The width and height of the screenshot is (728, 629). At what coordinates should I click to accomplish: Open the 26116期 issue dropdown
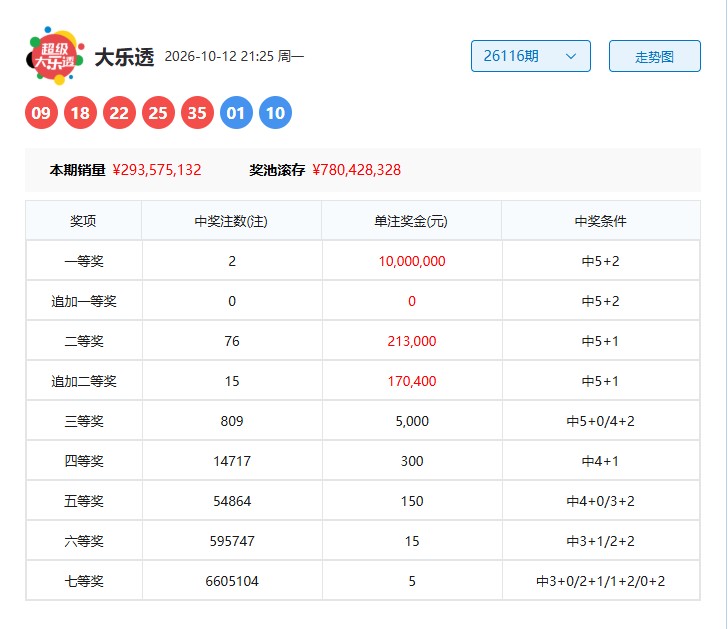coord(531,56)
